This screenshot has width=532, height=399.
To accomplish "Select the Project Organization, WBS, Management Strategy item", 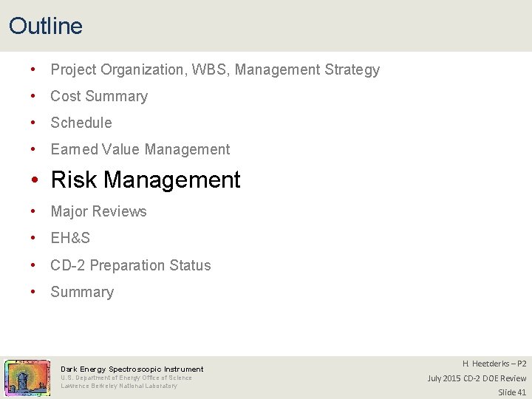I will [x=215, y=70].
